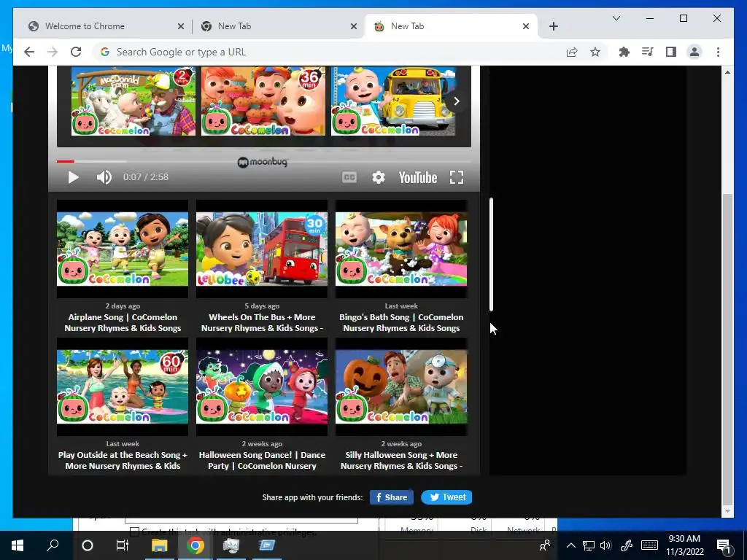747x560 pixels.
Task: Open the notification center icon
Action: (724, 545)
